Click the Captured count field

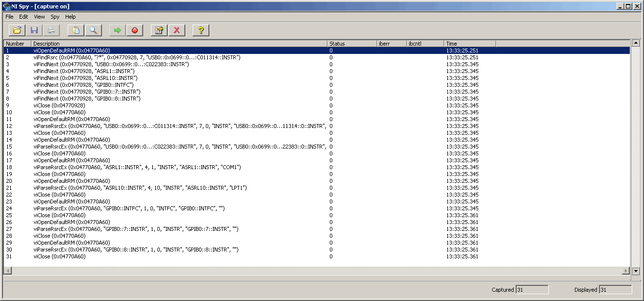532,290
